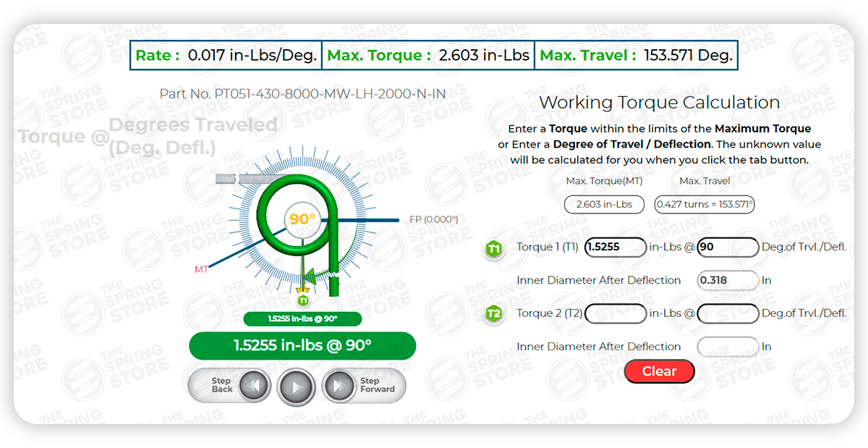
Task: Click the green torque readout button
Action: pyautogui.click(x=302, y=346)
